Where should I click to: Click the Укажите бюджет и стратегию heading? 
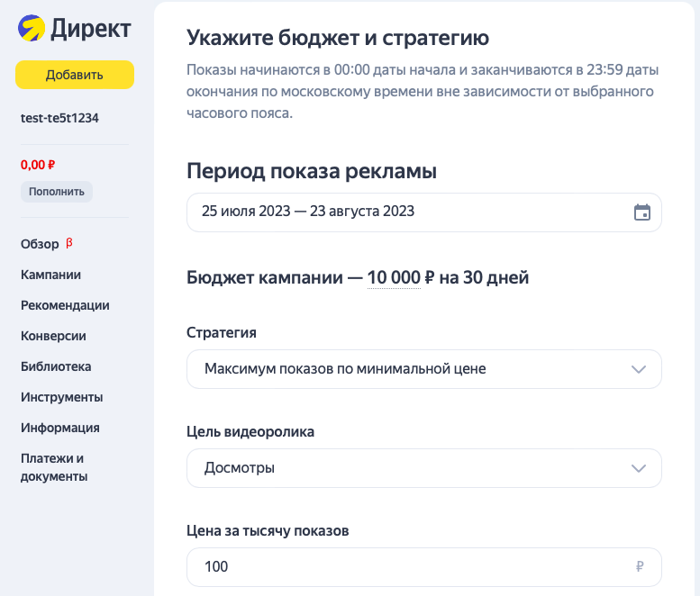pyautogui.click(x=338, y=38)
